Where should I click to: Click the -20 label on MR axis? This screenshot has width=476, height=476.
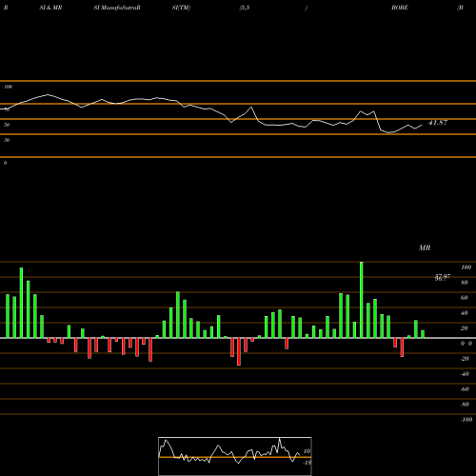[x=465, y=359]
